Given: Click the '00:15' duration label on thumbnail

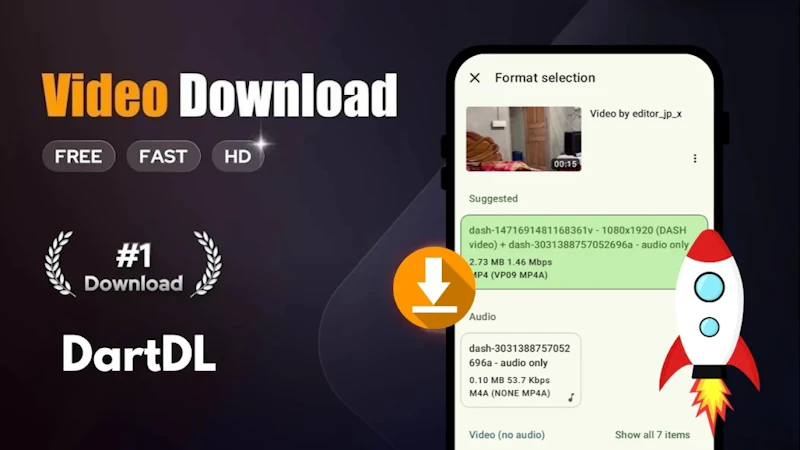Looking at the screenshot, I should [565, 164].
